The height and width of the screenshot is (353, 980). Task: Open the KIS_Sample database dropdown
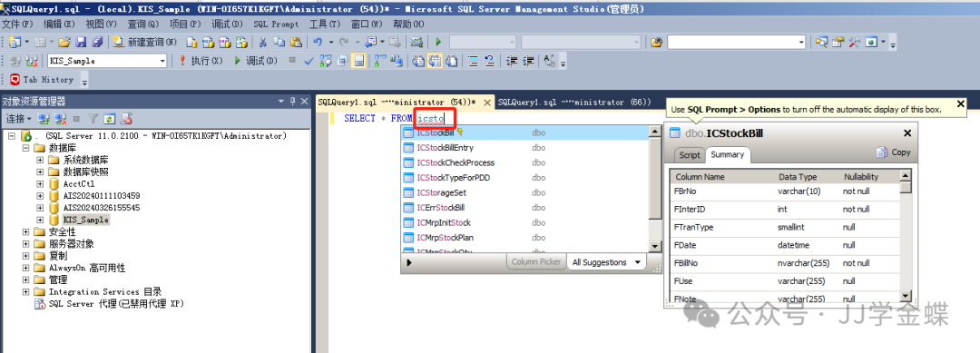coord(162,61)
